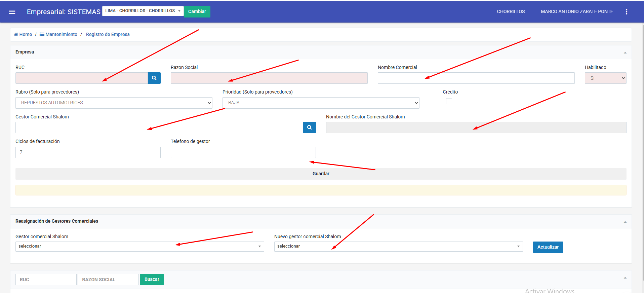
Task: Click the Guardar button
Action: (321, 174)
